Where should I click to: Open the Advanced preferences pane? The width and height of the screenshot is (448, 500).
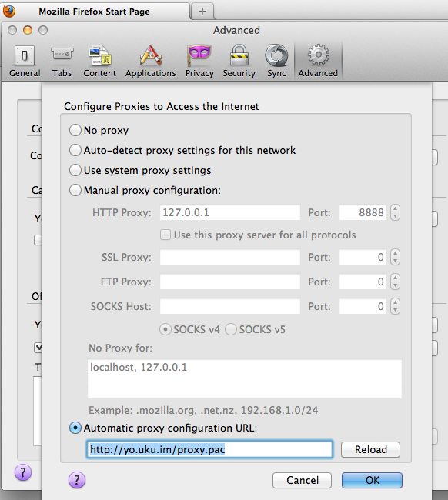(x=318, y=62)
